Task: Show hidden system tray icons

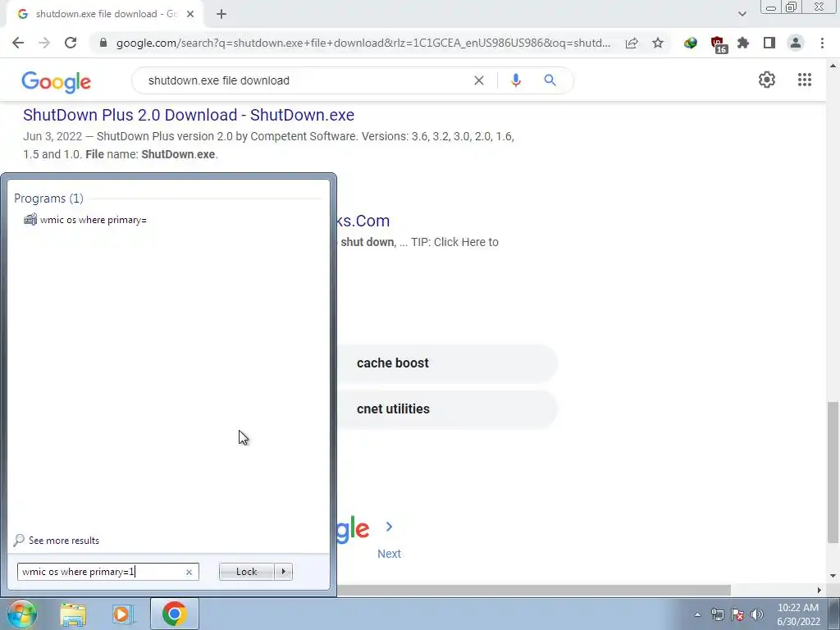Action: click(697, 614)
